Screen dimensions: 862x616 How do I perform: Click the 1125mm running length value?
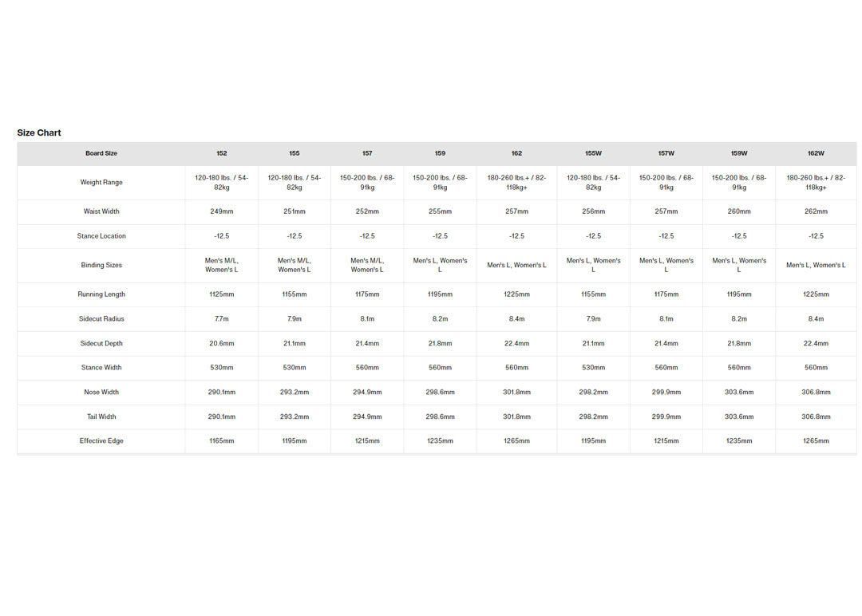coord(222,294)
